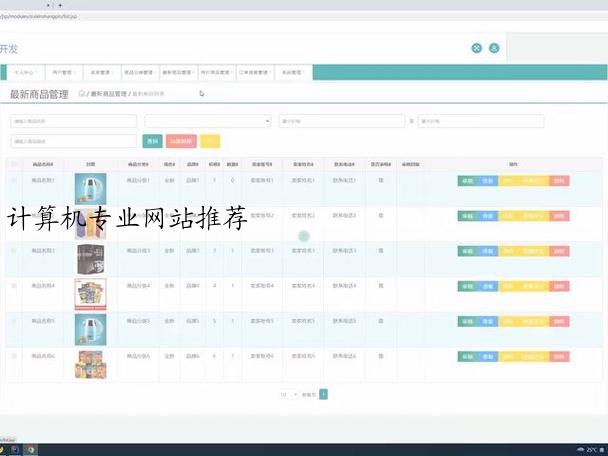Open a new browser tab with plus
The height and width of the screenshot is (456, 608).
click(60, 5)
